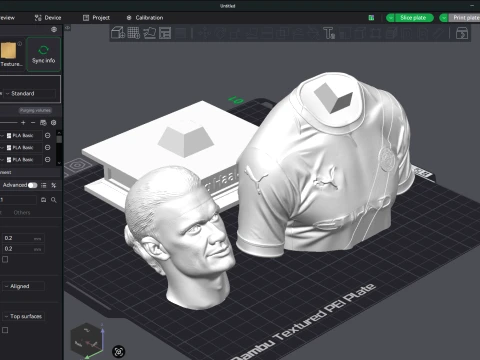480x360 pixels.
Task: Switch to the Preview tab
Action: (x=7, y=18)
